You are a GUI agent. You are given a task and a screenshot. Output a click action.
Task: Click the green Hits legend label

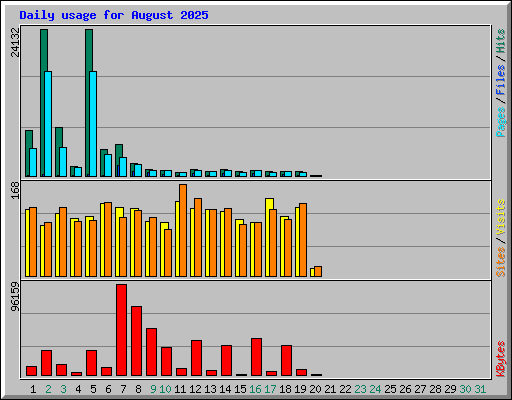501,41
